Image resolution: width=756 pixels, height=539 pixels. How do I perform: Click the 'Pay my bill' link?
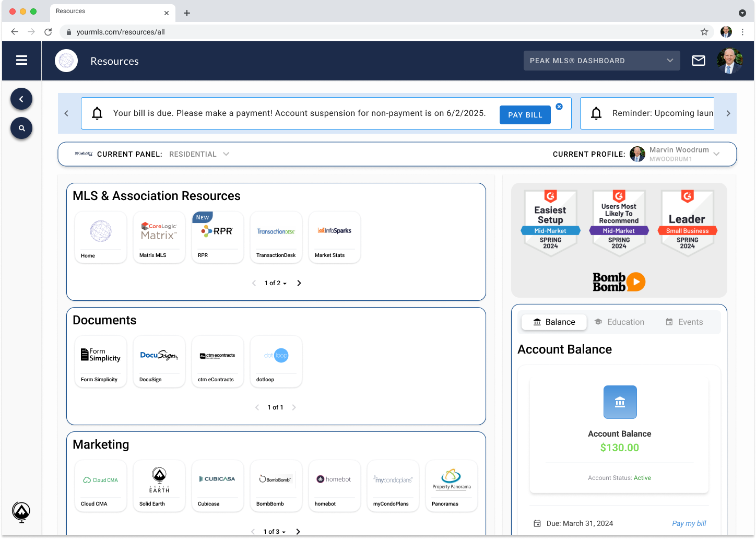click(x=689, y=523)
